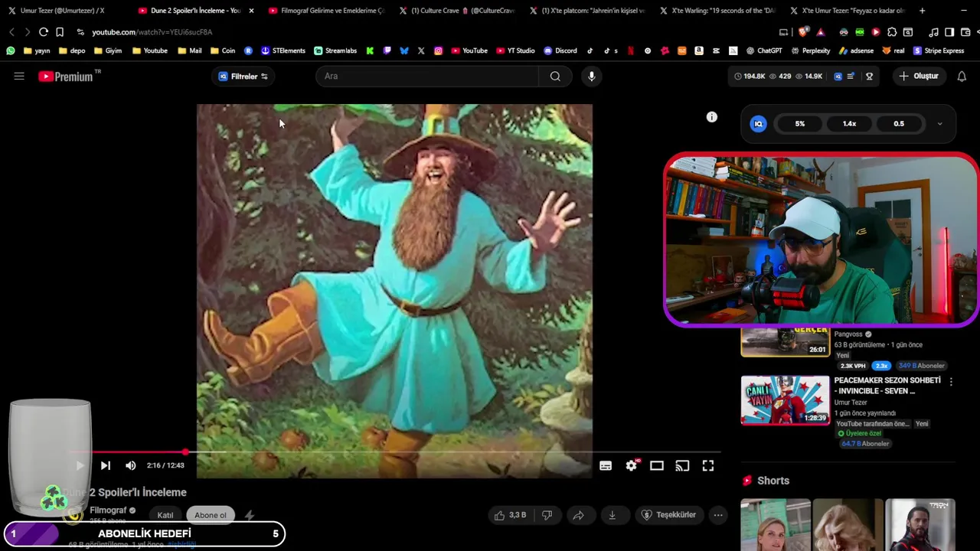This screenshot has width=980, height=551.
Task: Click the vidIQ 5% score value
Action: [799, 124]
